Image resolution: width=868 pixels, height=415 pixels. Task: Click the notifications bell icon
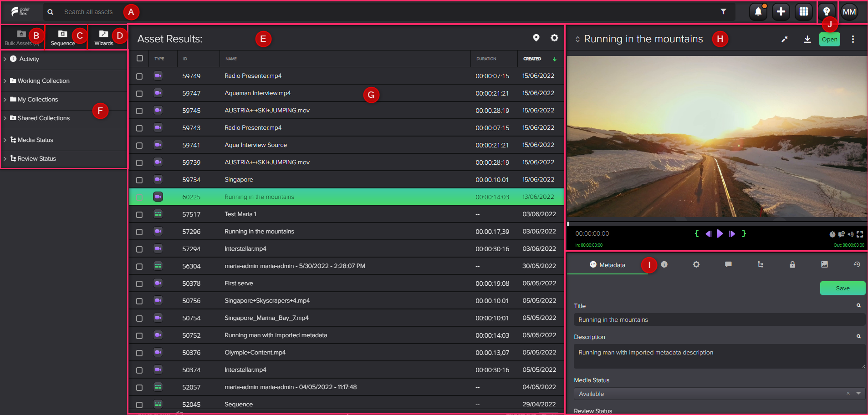(x=758, y=12)
